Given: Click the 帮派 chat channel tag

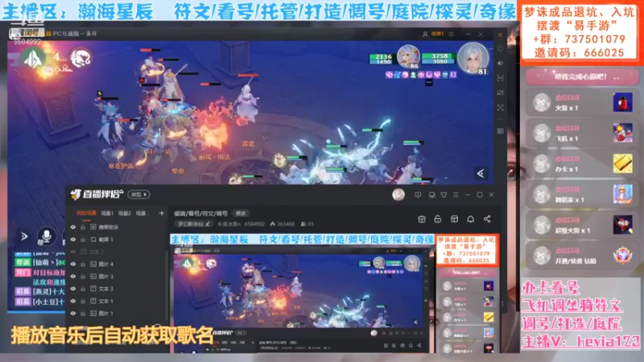Looking at the screenshot, I should [x=23, y=262].
